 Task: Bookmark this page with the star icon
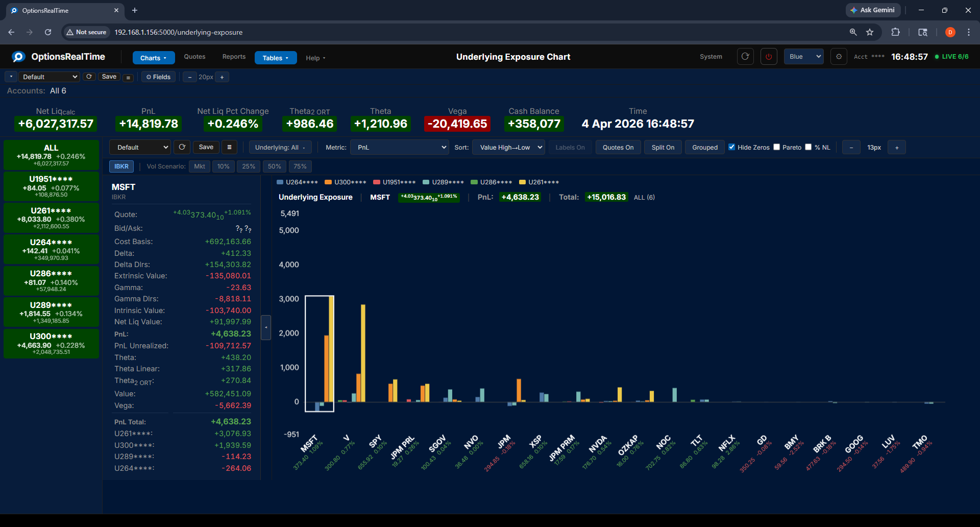pyautogui.click(x=870, y=32)
